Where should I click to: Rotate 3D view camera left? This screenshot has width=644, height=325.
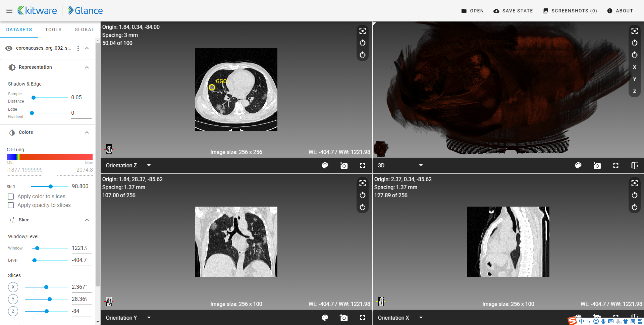[635, 43]
